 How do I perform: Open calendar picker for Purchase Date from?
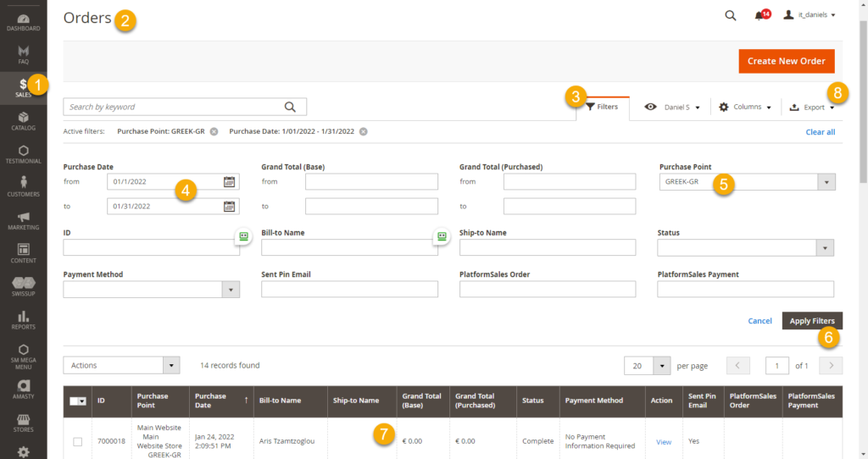pyautogui.click(x=229, y=181)
